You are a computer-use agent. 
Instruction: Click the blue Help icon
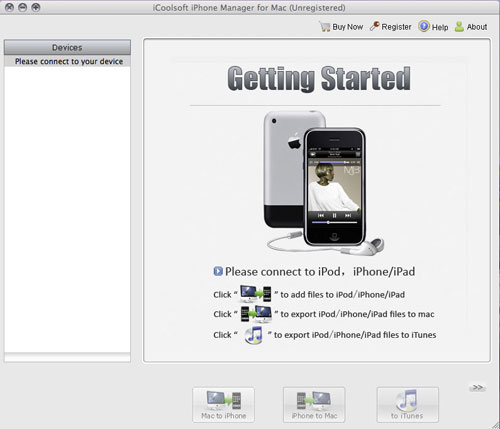coord(424,26)
